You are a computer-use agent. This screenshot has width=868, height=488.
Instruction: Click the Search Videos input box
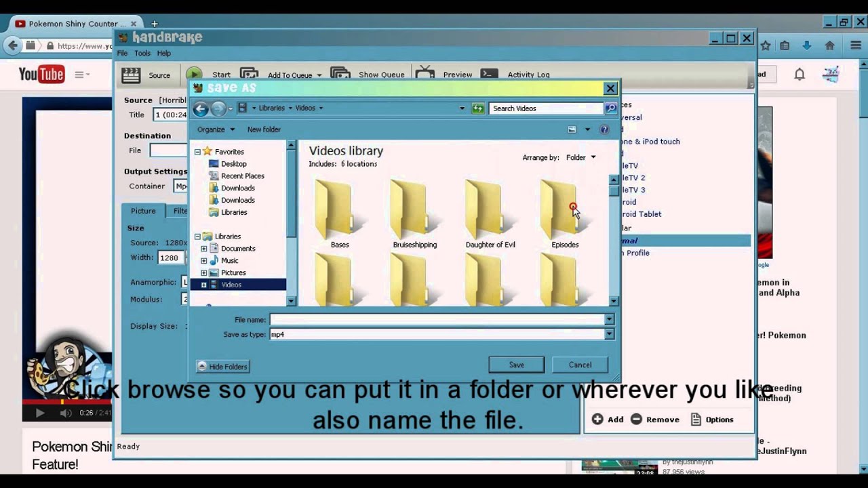click(547, 108)
